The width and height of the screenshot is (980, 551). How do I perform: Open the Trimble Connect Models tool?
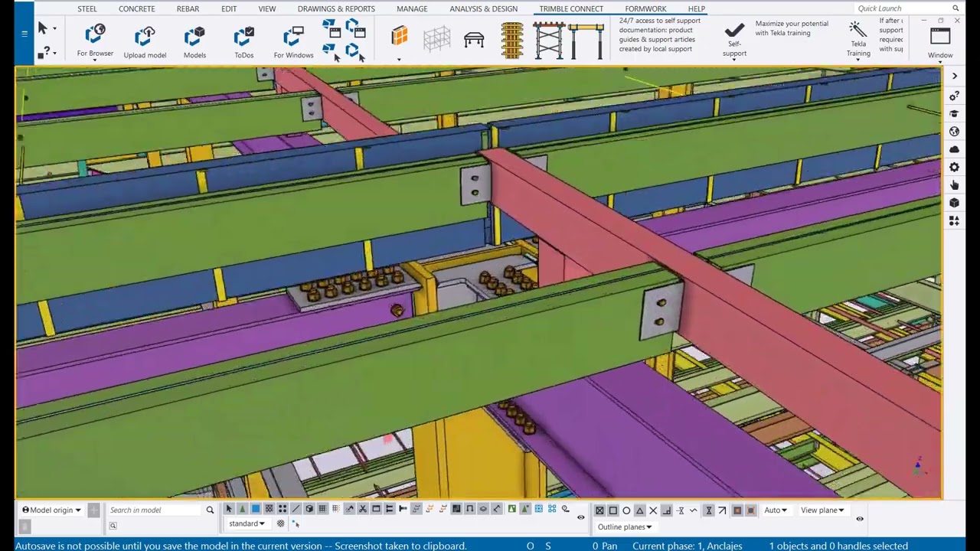tap(194, 41)
